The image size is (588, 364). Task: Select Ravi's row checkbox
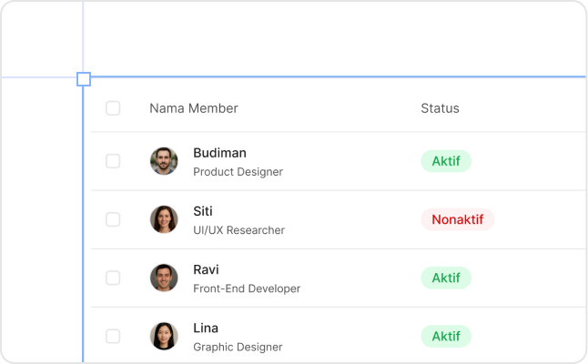113,278
